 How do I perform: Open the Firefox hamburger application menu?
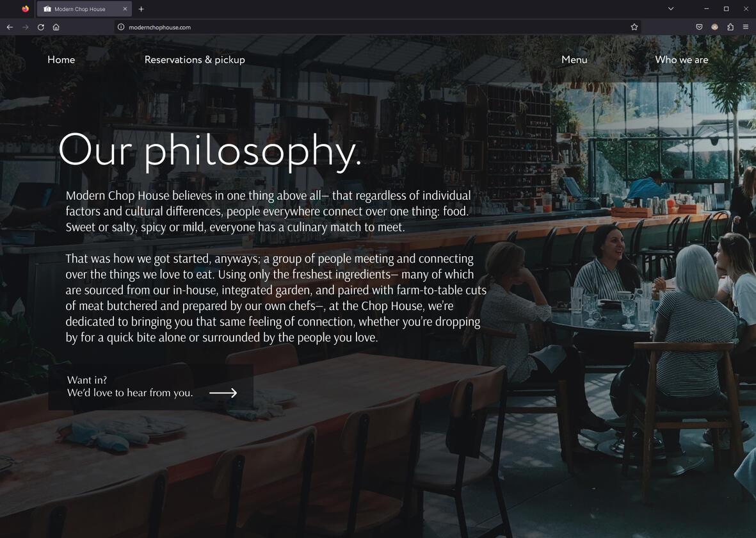point(746,27)
